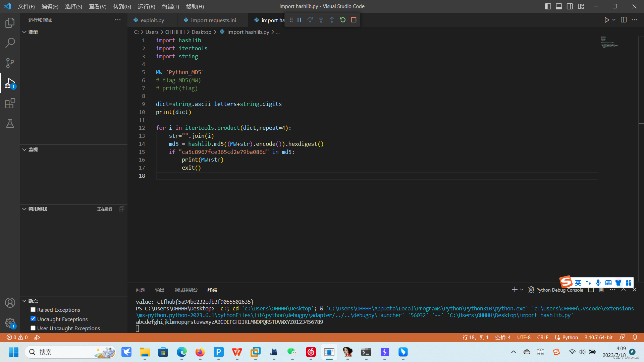Image resolution: width=644 pixels, height=362 pixels.
Task: Open the Extensions view icon
Action: [x=10, y=103]
